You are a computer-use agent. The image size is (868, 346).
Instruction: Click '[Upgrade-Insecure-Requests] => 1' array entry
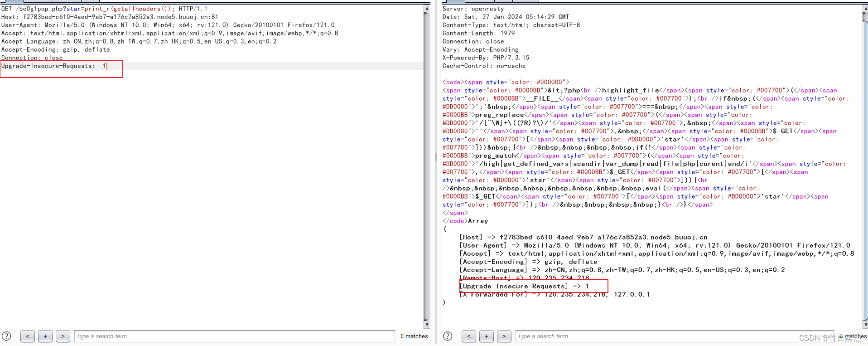[x=524, y=286]
